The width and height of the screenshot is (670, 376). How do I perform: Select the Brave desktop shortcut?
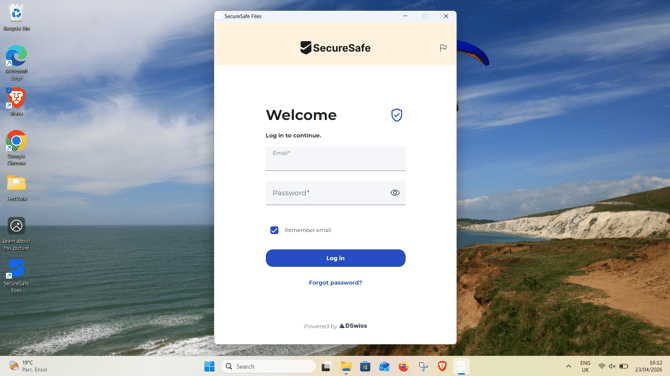16,102
